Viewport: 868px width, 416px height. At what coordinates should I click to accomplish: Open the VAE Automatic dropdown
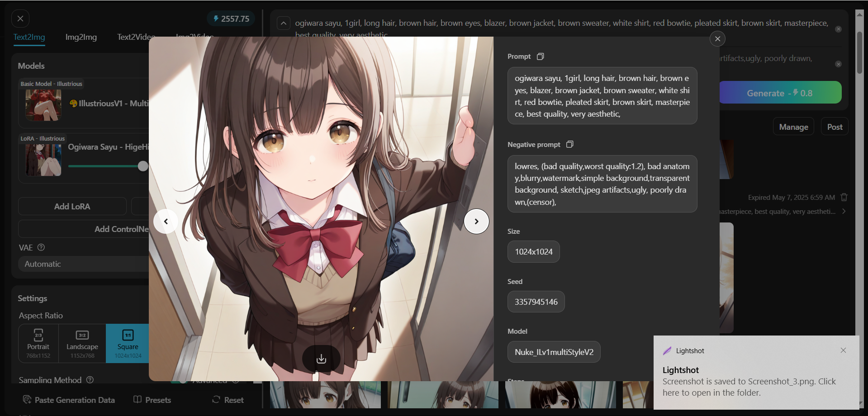(x=84, y=264)
